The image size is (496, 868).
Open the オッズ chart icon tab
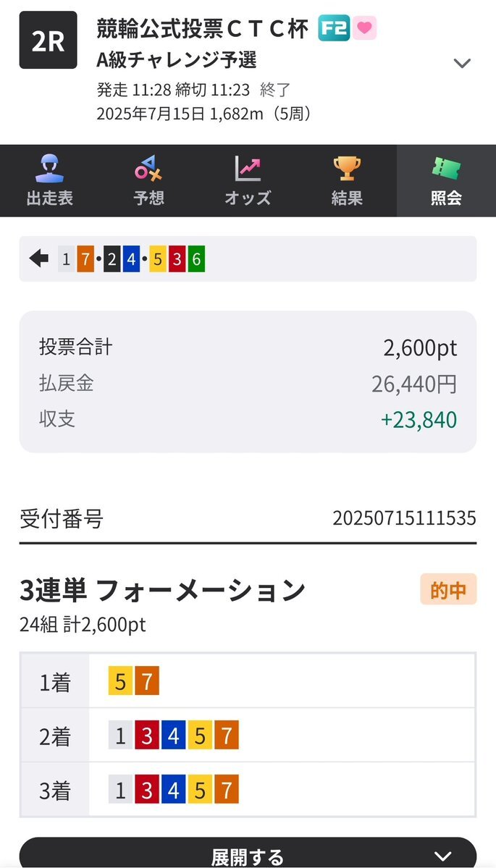pyautogui.click(x=248, y=180)
